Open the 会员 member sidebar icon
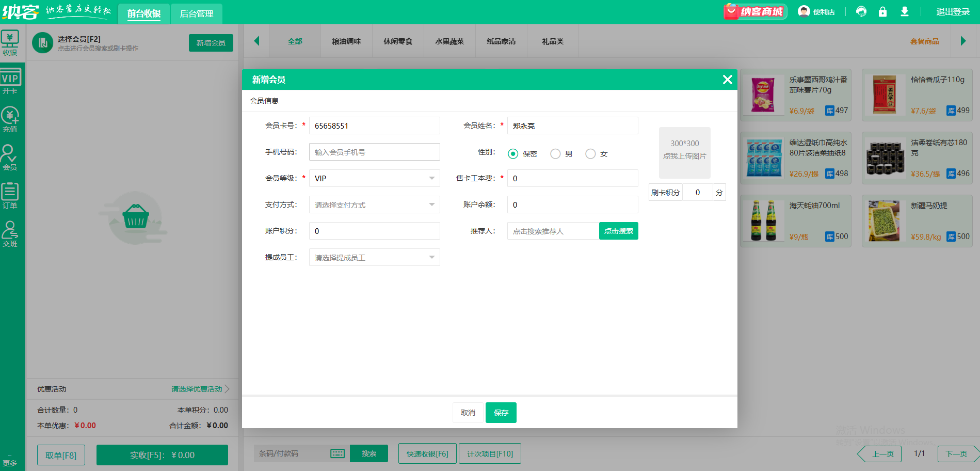Screen dimensions: 980x471 (x=10, y=158)
